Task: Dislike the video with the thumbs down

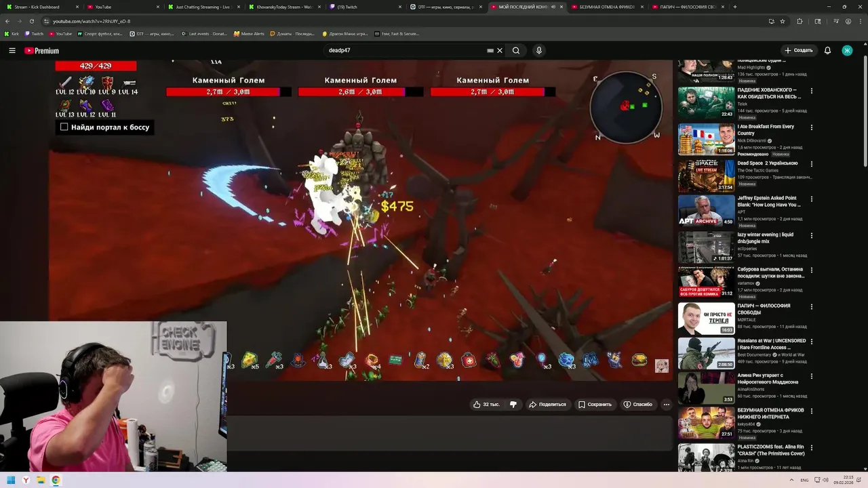Action: click(x=513, y=404)
